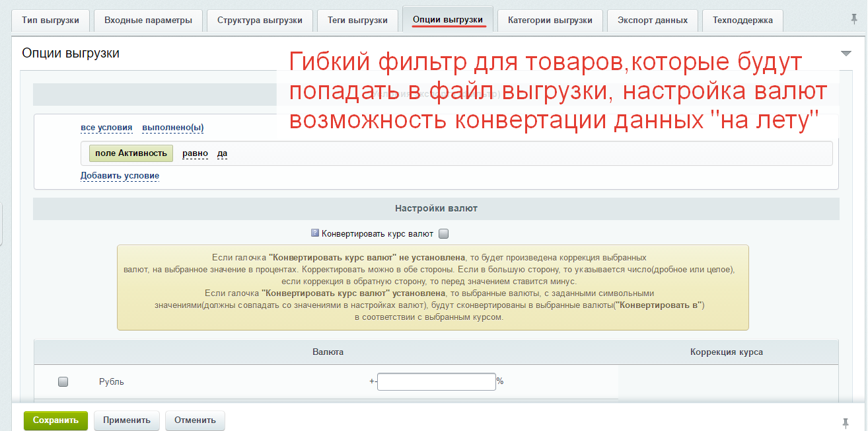Enable the Конвертировать курс валют checkbox
The width and height of the screenshot is (868, 431).
(x=443, y=233)
